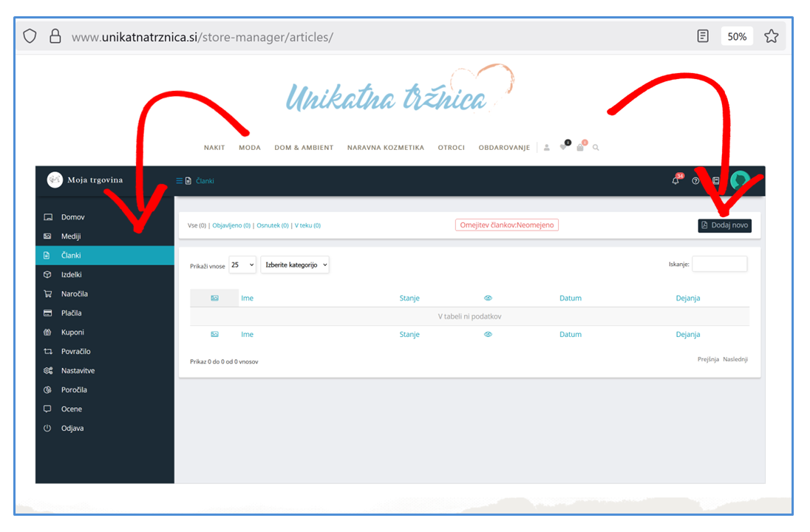Toggle the sidebar hamburger menu icon
Image resolution: width=810 pixels, height=532 pixels.
pos(179,181)
